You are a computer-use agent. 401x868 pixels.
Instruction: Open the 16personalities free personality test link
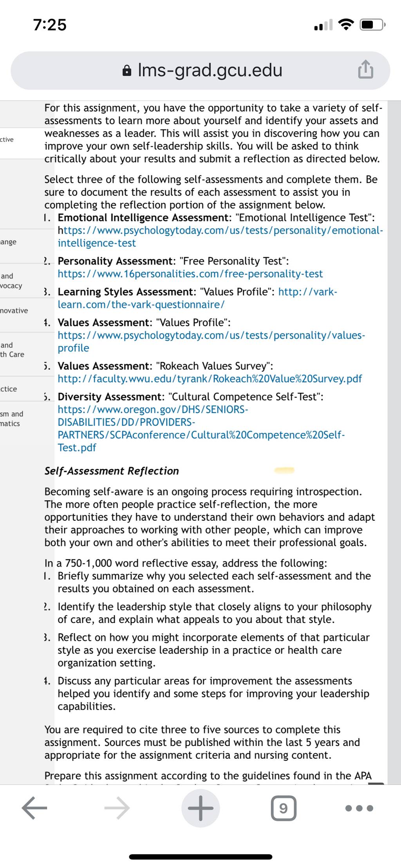point(190,274)
